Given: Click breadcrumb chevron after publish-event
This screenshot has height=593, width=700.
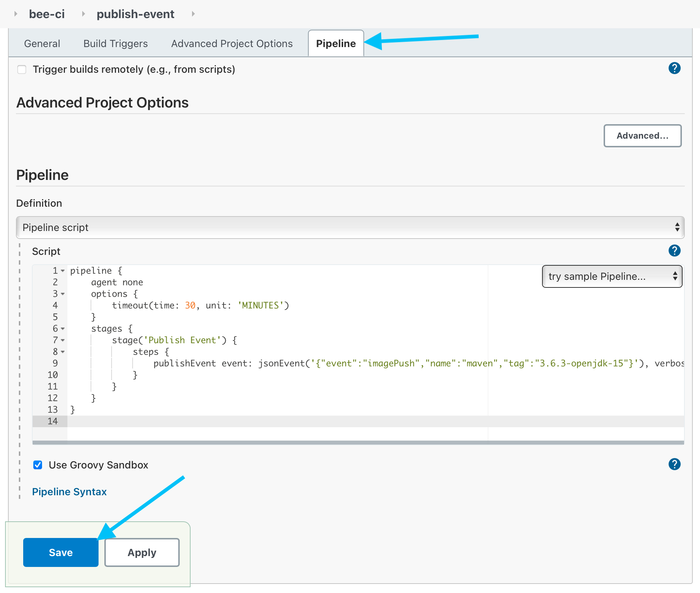Looking at the screenshot, I should [193, 14].
